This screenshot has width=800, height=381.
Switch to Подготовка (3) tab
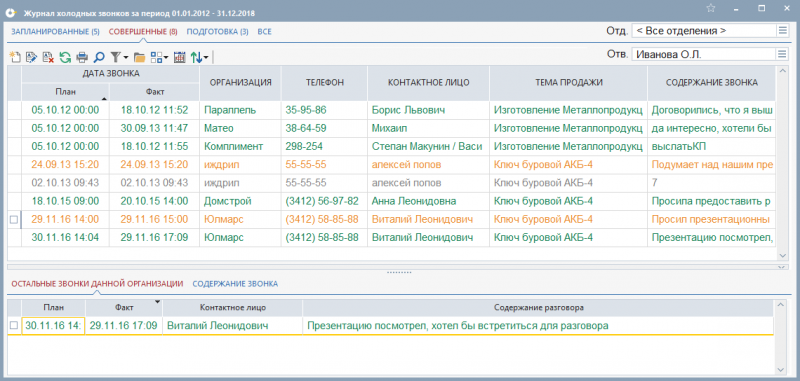pos(217,32)
